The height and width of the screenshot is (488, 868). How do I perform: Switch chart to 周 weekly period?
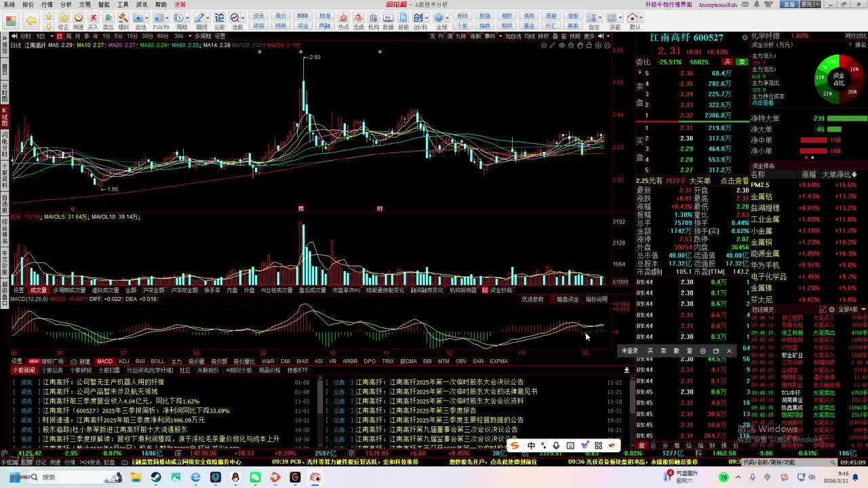(x=68, y=36)
